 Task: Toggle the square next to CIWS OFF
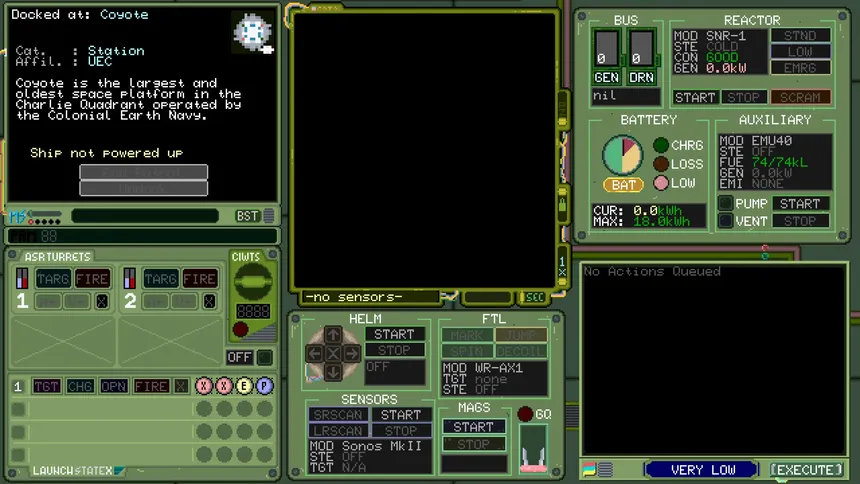(265, 358)
